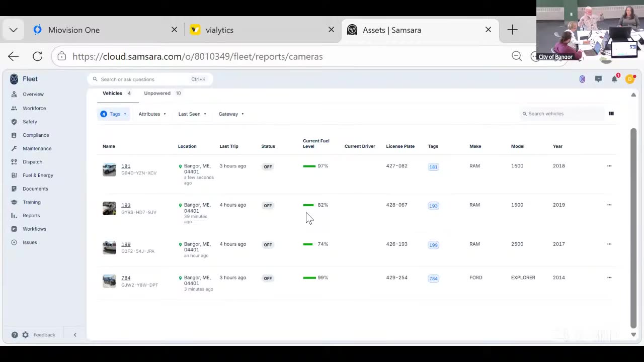The width and height of the screenshot is (644, 362).
Task: Open the Attributes filter dropdown
Action: coord(152,114)
